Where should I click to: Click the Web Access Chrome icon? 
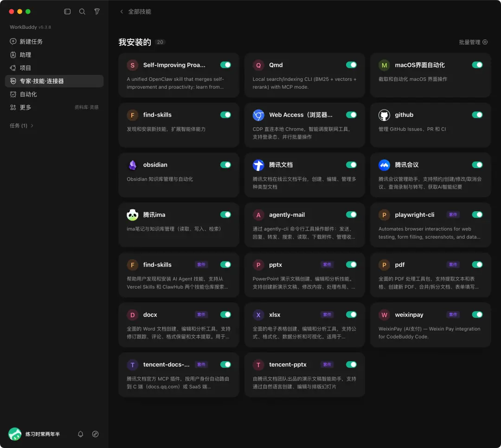[x=258, y=115]
